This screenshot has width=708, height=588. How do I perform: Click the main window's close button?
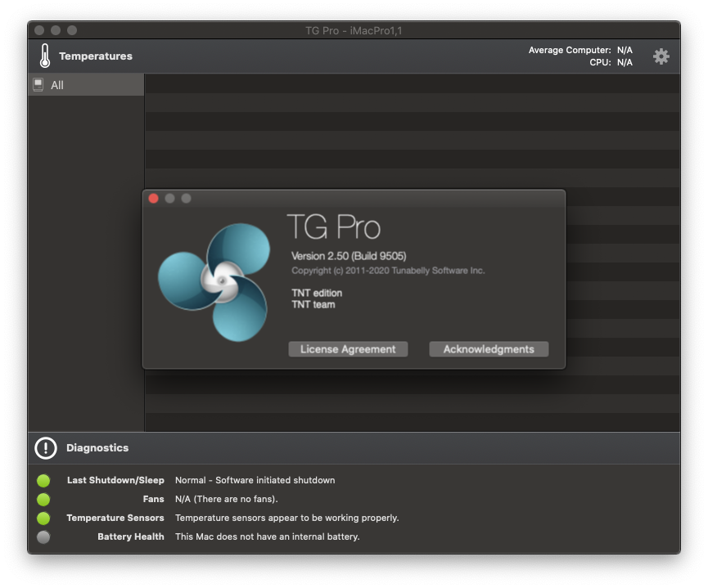tap(39, 30)
